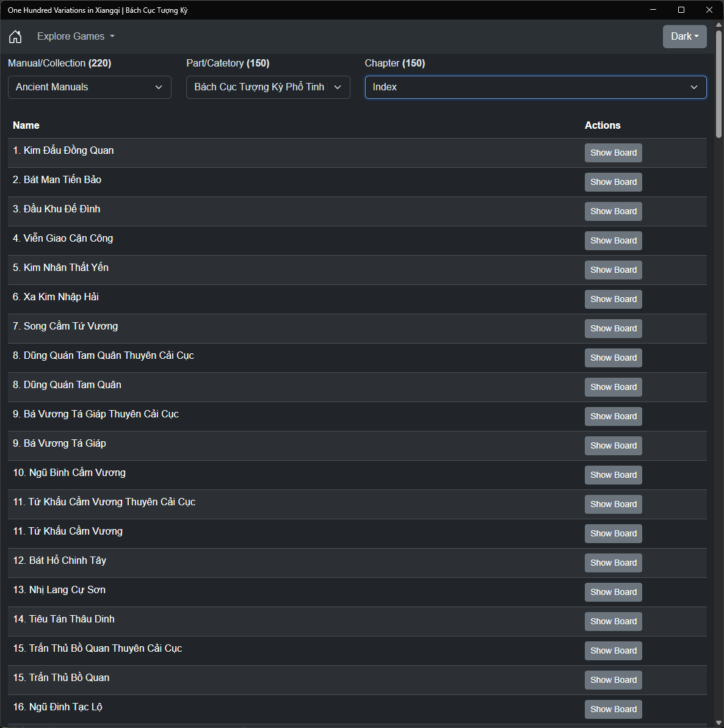Show Board for 11. Tứ Khấu Cầm Vương
724x728 pixels.
[613, 533]
